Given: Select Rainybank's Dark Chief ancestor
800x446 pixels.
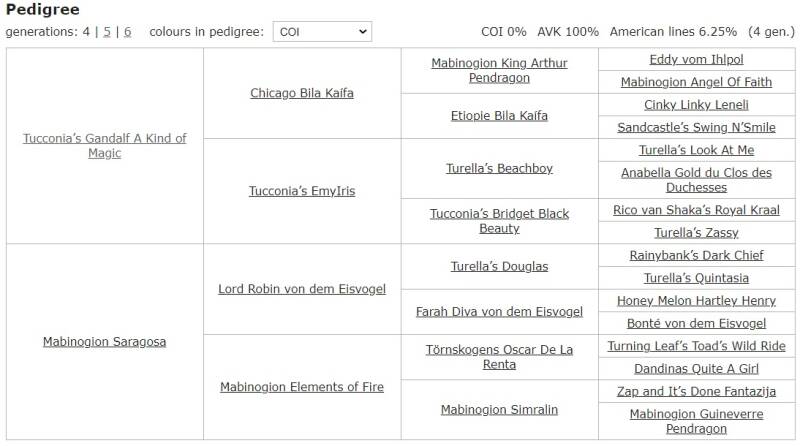Looking at the screenshot, I should 696,256.
